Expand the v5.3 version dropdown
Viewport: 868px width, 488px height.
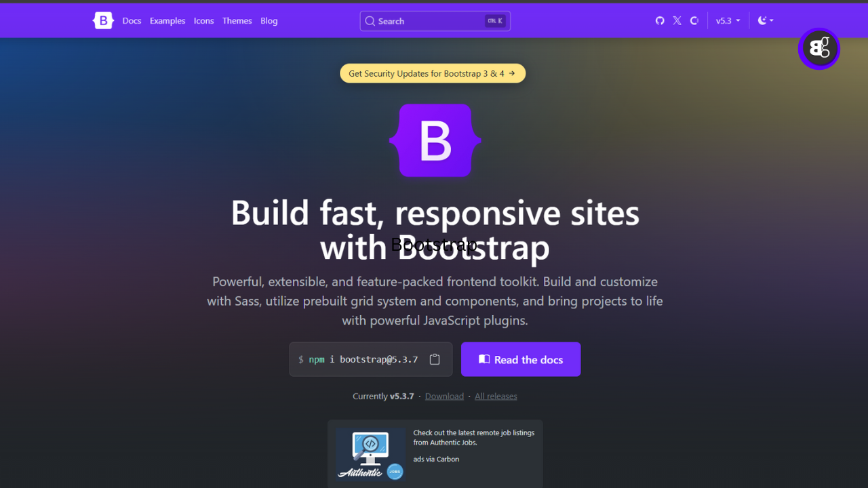click(x=728, y=21)
